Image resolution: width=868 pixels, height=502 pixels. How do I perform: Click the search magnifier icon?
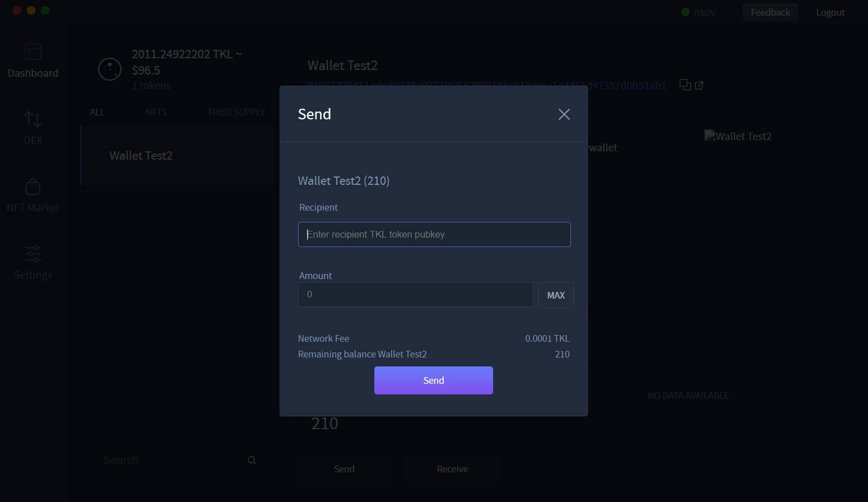click(252, 460)
